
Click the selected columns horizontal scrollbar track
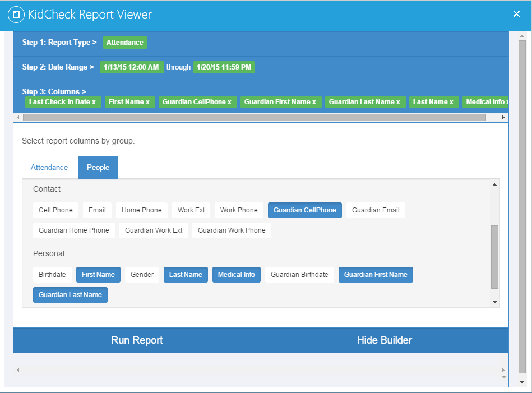click(255, 117)
